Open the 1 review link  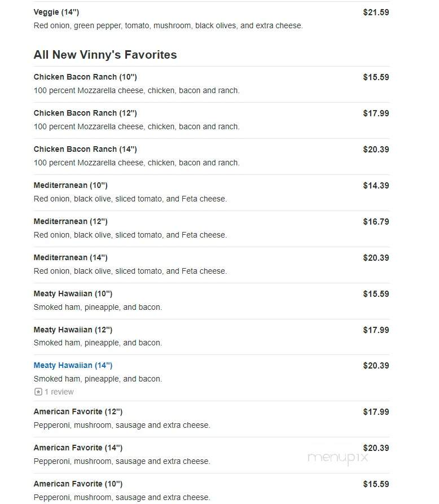point(59,392)
